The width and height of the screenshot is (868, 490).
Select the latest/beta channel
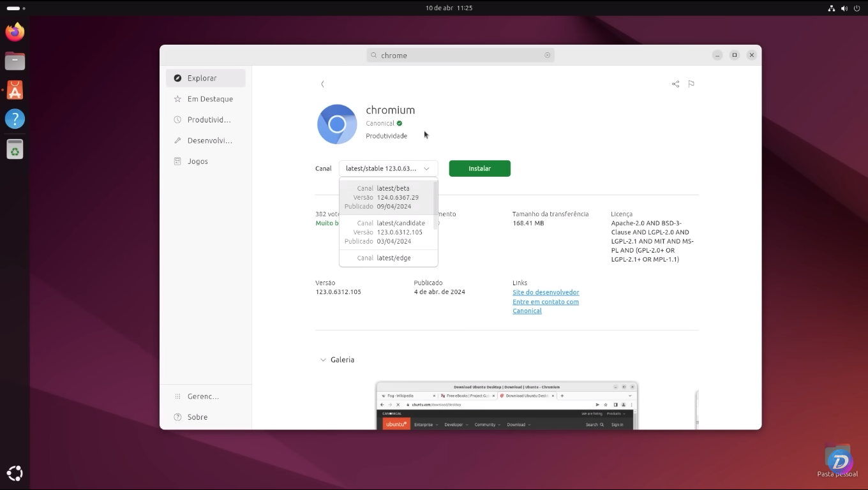tap(388, 197)
